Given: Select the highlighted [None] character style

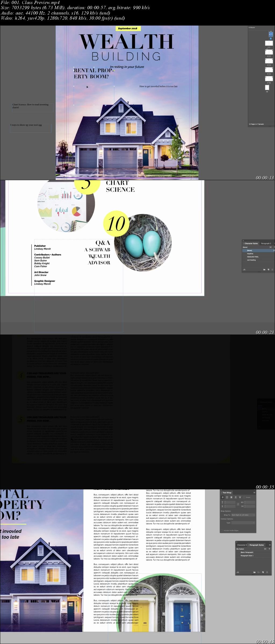Looking at the screenshot, I should pos(258,250).
